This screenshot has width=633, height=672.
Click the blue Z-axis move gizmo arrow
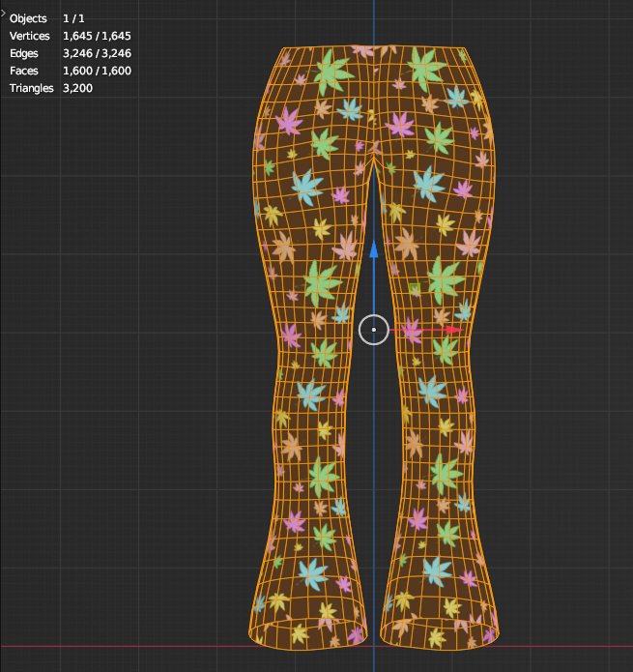(374, 249)
